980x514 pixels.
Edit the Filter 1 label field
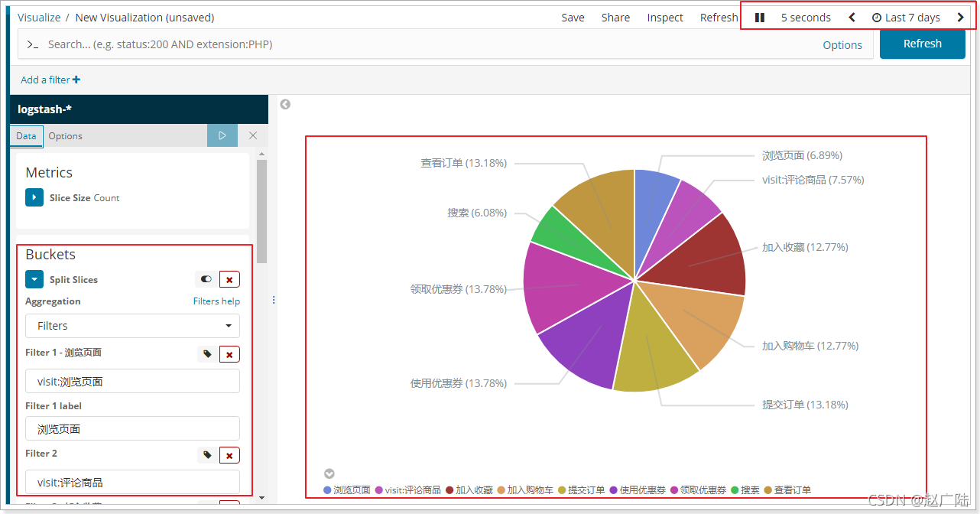(132, 428)
